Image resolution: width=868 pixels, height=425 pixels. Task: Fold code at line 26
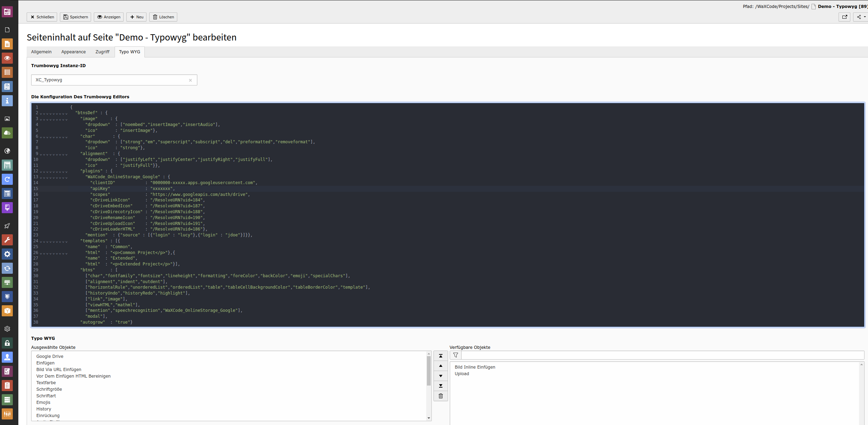coord(54,253)
